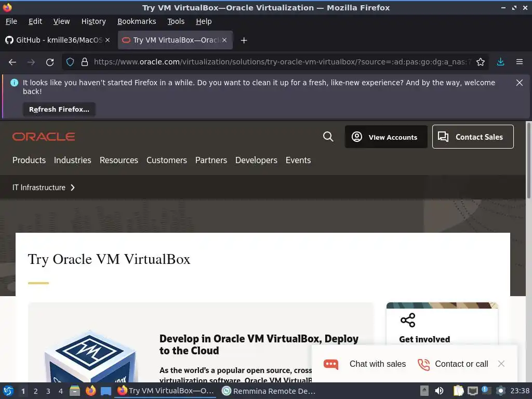Click the gear tray icon
532x399 pixels.
point(500,391)
